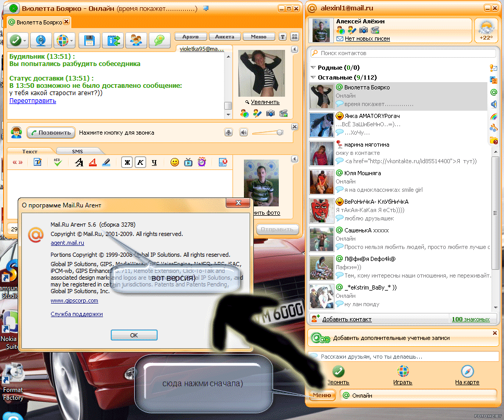Open the chat window Меню button
Screen dimensions: 504x420
[x=259, y=36]
